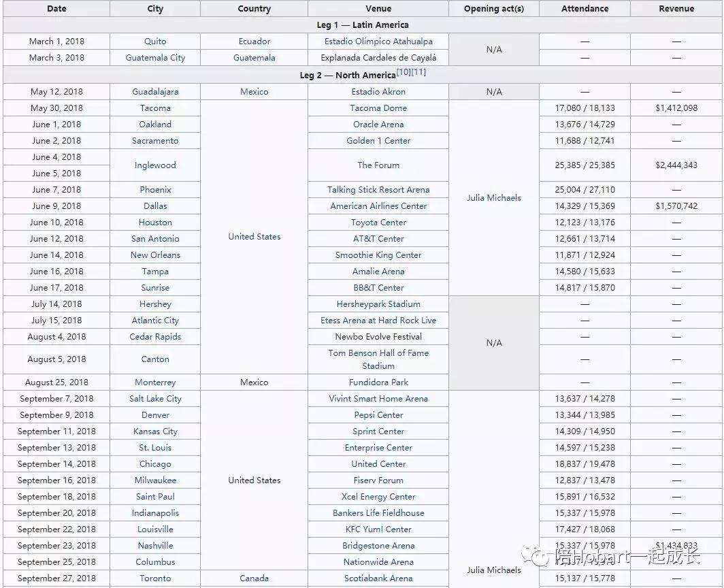Viewport: 724px width, 588px height.
Task: Open the American Airlines Center link
Action: tap(378, 206)
